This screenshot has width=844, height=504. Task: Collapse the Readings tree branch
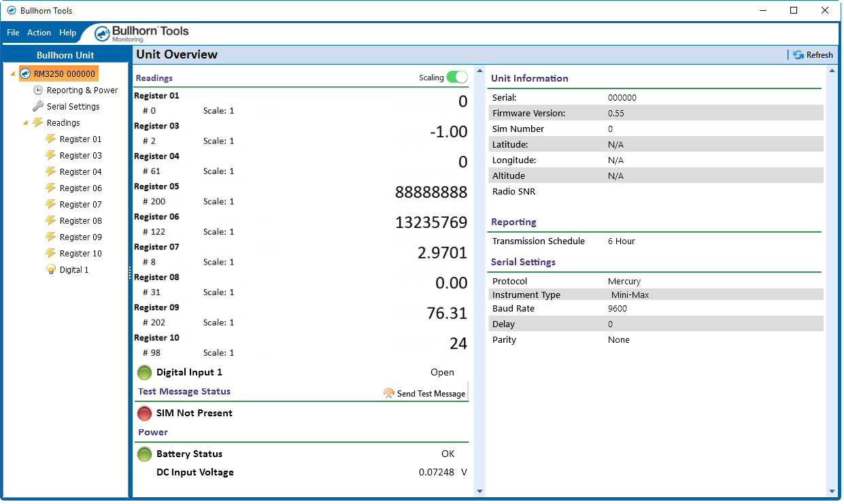coord(26,123)
